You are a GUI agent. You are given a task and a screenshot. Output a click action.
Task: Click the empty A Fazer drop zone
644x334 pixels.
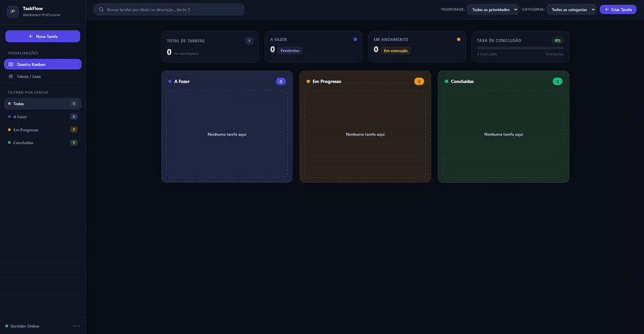point(227,134)
